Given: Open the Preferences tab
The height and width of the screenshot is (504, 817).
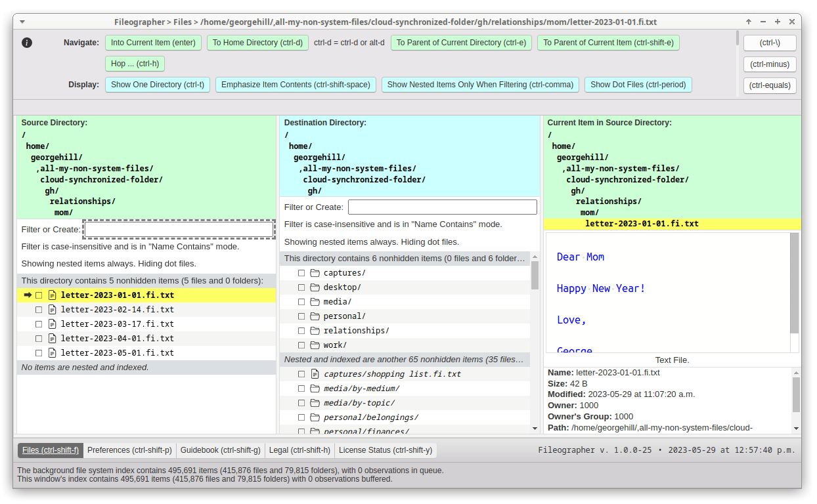Looking at the screenshot, I should pos(129,450).
